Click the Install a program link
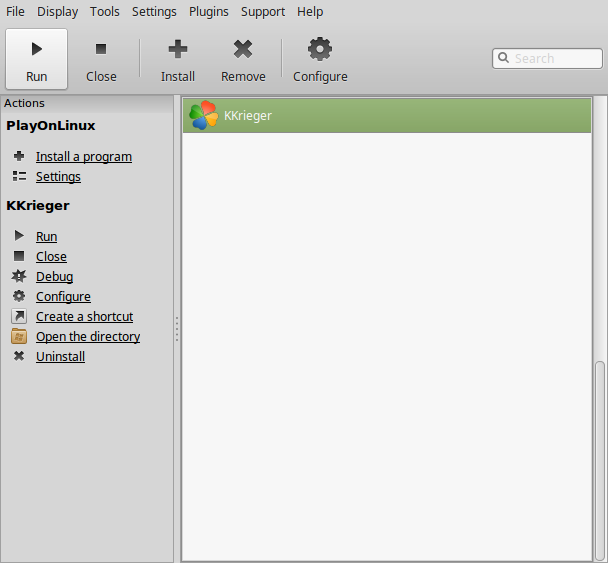Image resolution: width=608 pixels, height=563 pixels. pos(84,157)
